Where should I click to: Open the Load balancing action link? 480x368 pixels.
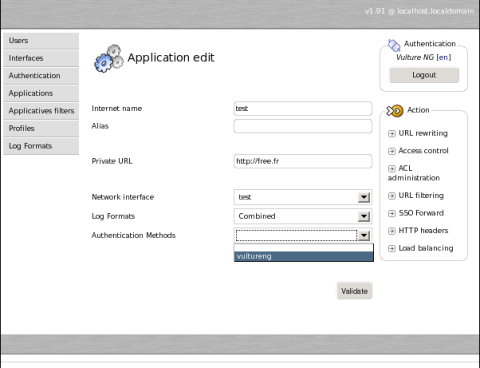[x=426, y=248]
